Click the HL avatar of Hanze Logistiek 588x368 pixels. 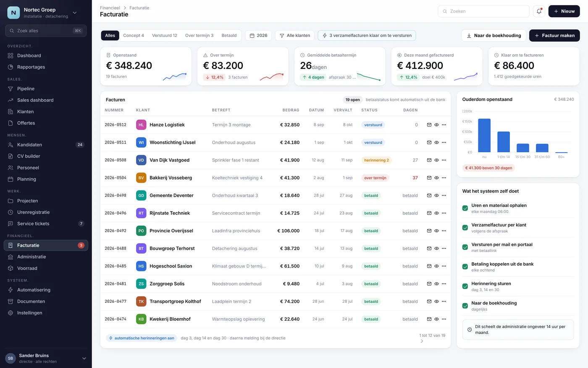(141, 125)
